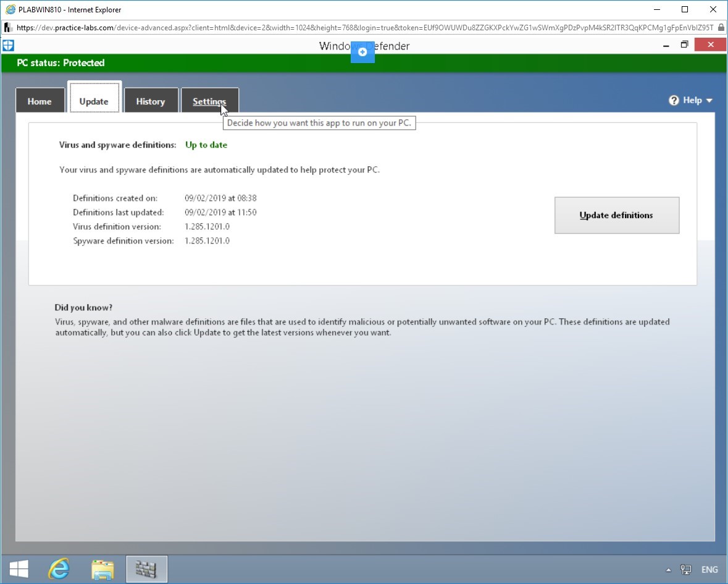Click the definitions created date '09/02/2019 at 08:38'
Viewport: 728px width, 584px height.
[220, 198]
